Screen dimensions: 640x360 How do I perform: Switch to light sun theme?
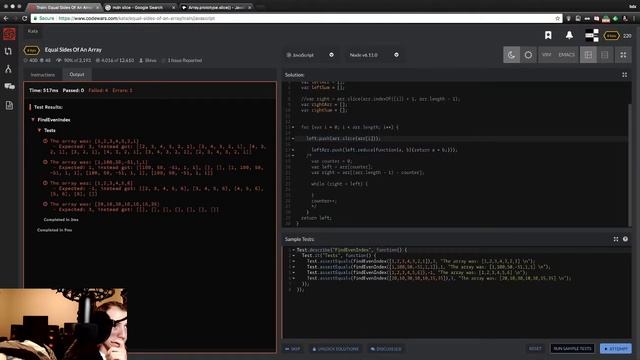pos(528,55)
